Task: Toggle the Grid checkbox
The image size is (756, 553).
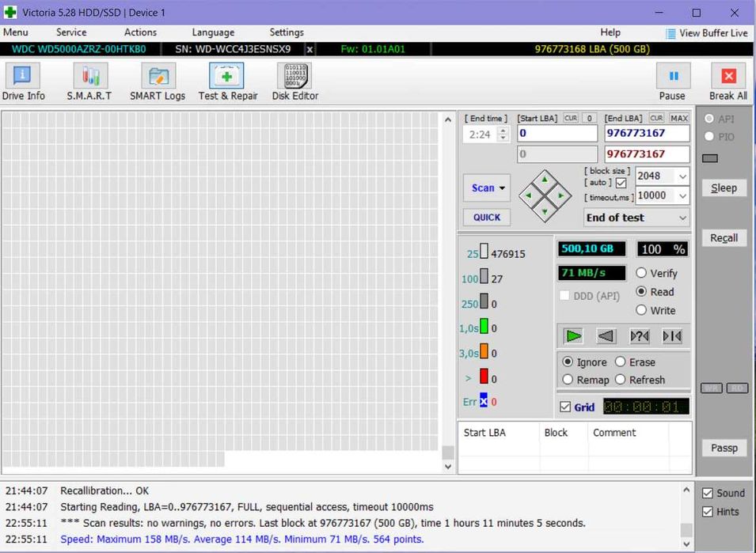Action: 565,407
